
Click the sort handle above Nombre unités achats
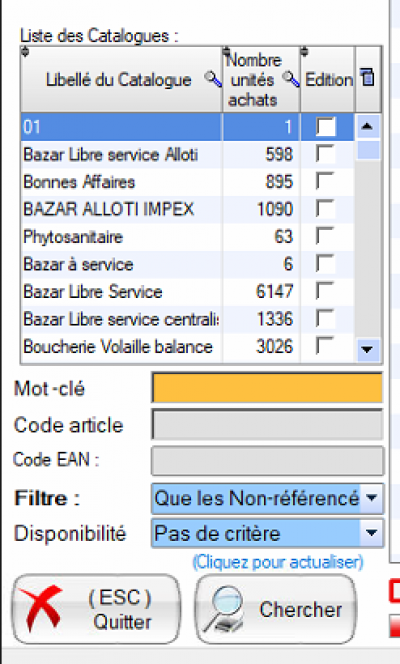coord(226,52)
